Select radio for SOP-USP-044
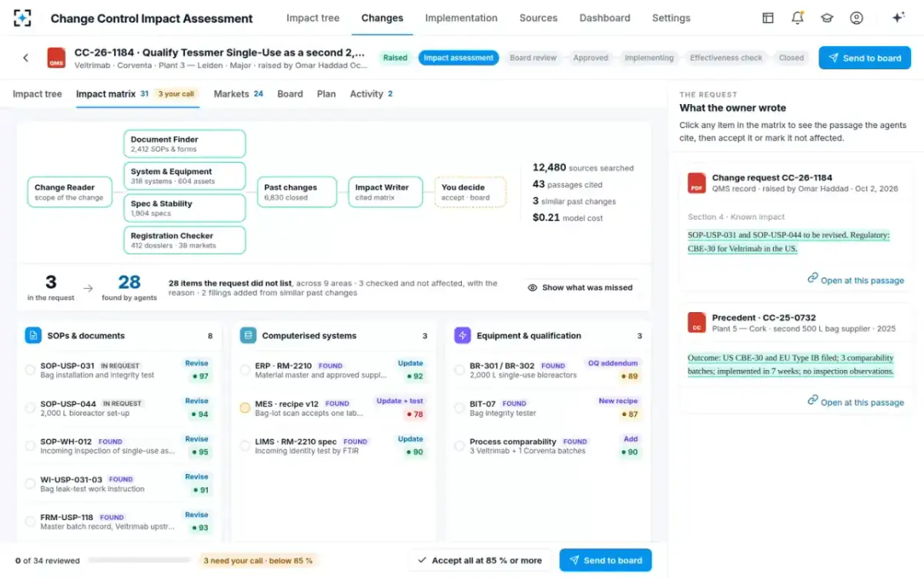924x578 pixels. (x=30, y=408)
